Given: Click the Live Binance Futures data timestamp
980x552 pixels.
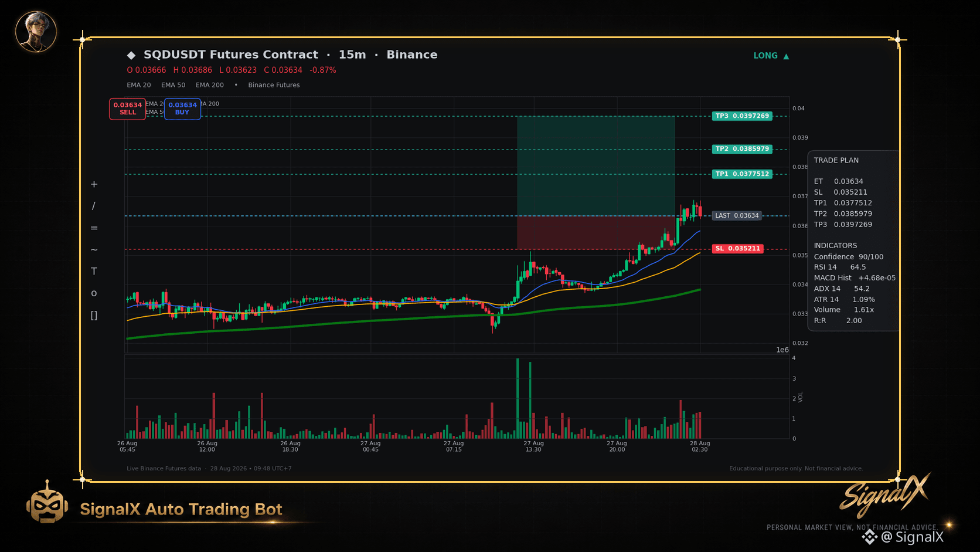Looking at the screenshot, I should tap(209, 469).
